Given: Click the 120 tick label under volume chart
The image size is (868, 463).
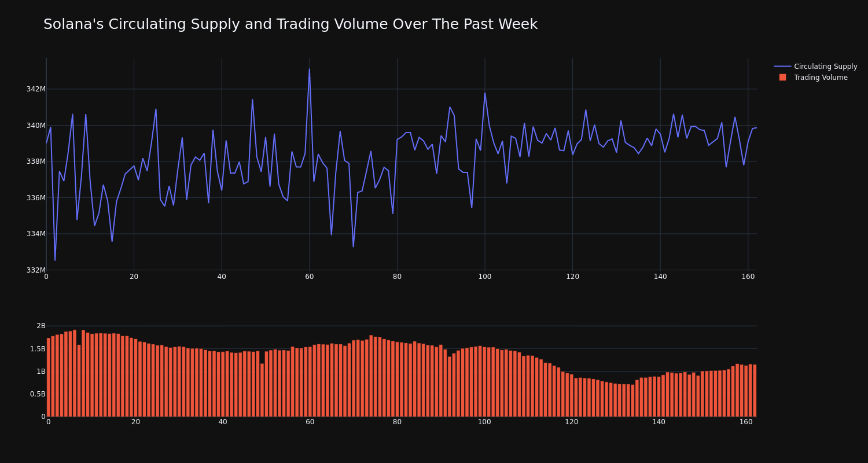Looking at the screenshot, I should click(x=572, y=422).
